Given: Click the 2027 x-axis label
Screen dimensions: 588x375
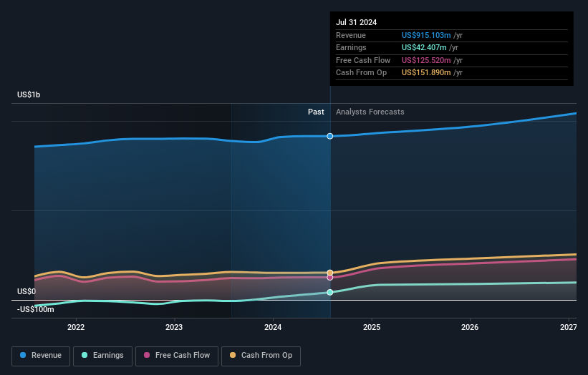Looking at the screenshot, I should pyautogui.click(x=569, y=328).
